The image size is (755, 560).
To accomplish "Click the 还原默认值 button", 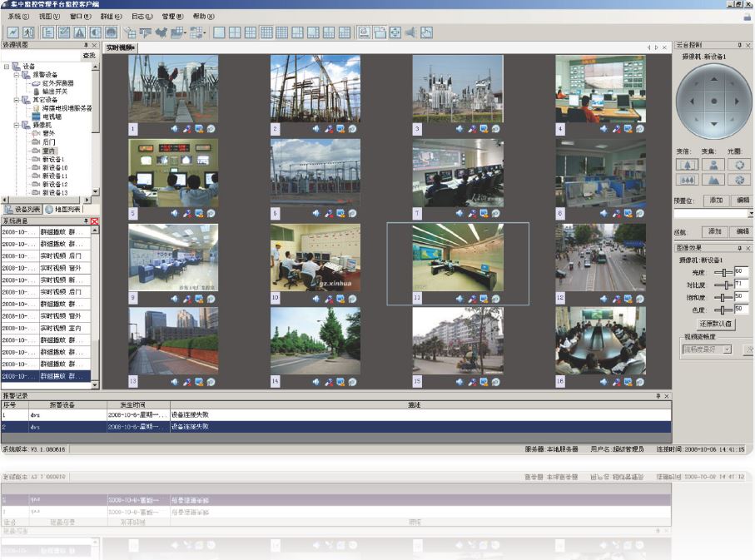I will (714, 324).
